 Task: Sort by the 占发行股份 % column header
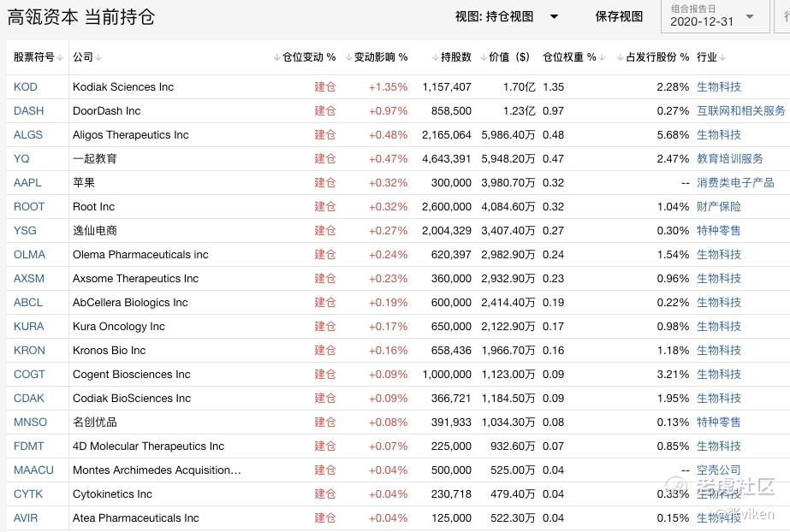(653, 56)
